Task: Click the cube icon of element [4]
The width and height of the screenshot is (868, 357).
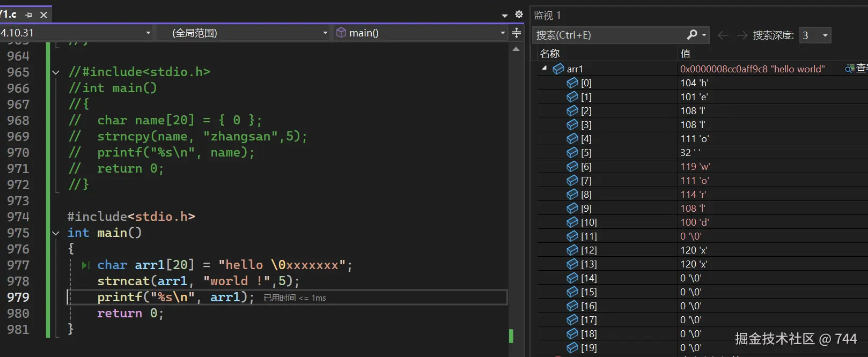Action: click(572, 138)
